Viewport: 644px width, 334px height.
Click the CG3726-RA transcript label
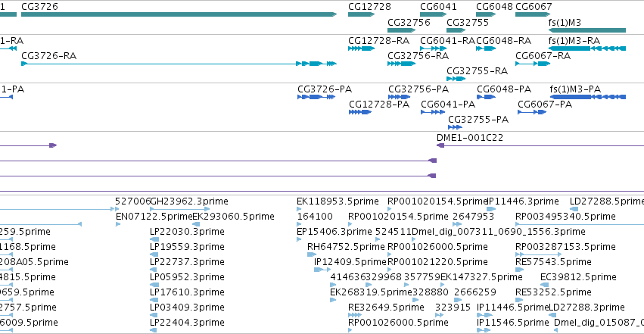click(x=49, y=56)
